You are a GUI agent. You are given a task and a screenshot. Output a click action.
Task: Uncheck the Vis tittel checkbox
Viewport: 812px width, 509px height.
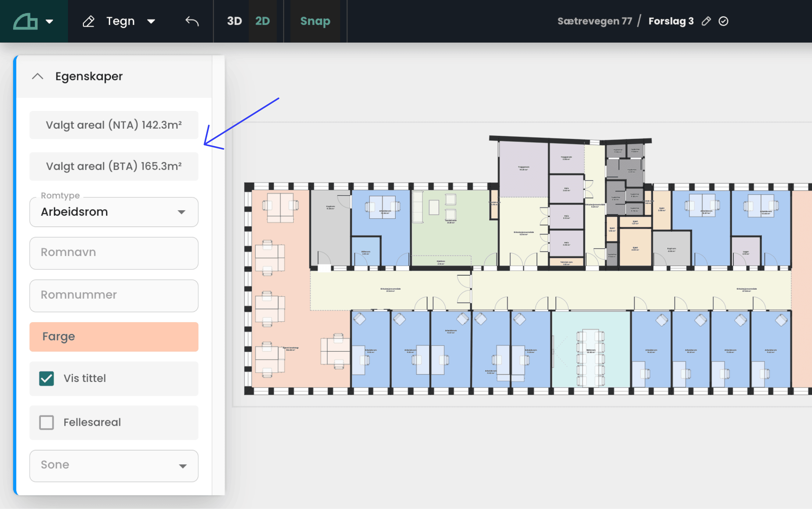coord(46,378)
